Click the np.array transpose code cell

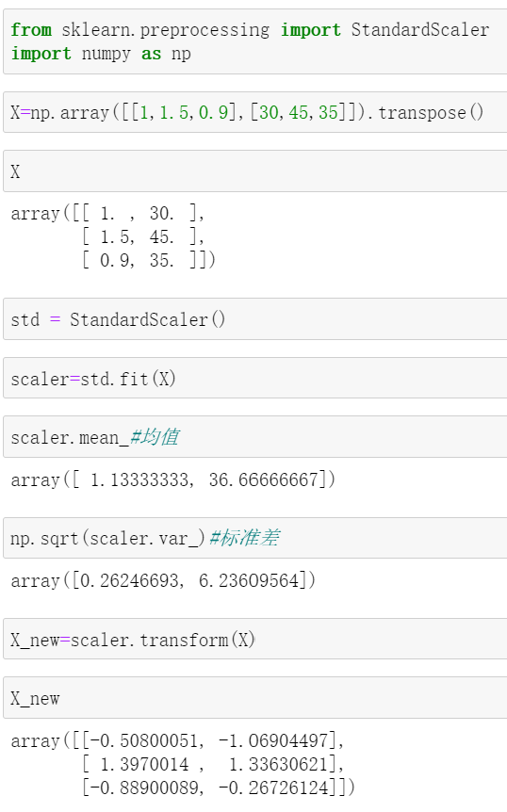254,112
